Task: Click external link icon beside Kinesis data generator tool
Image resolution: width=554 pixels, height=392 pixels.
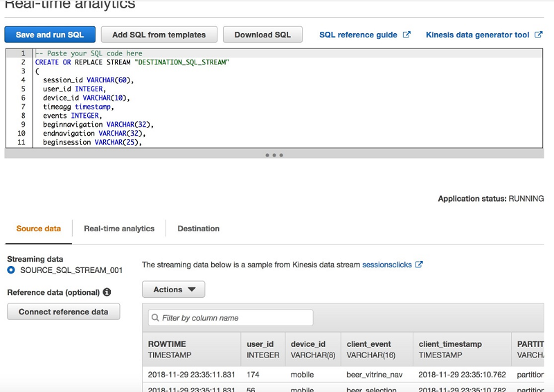Action: click(x=539, y=35)
